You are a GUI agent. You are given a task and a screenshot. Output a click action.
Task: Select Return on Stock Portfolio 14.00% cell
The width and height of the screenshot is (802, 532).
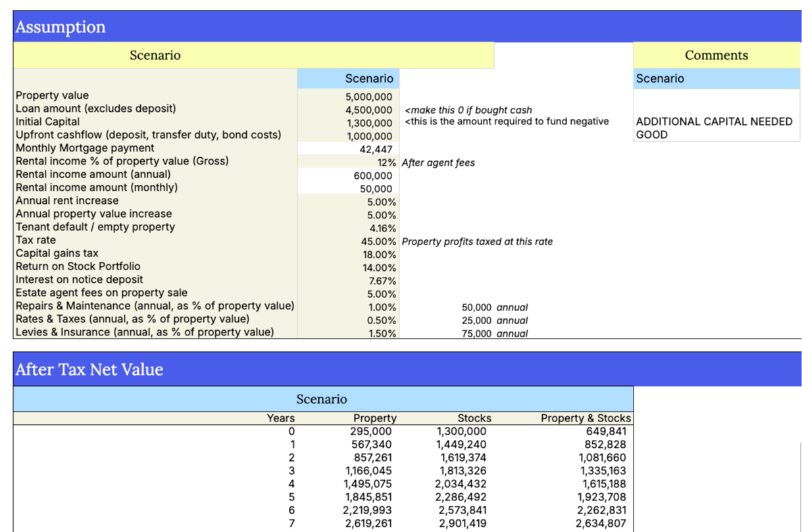(x=349, y=268)
